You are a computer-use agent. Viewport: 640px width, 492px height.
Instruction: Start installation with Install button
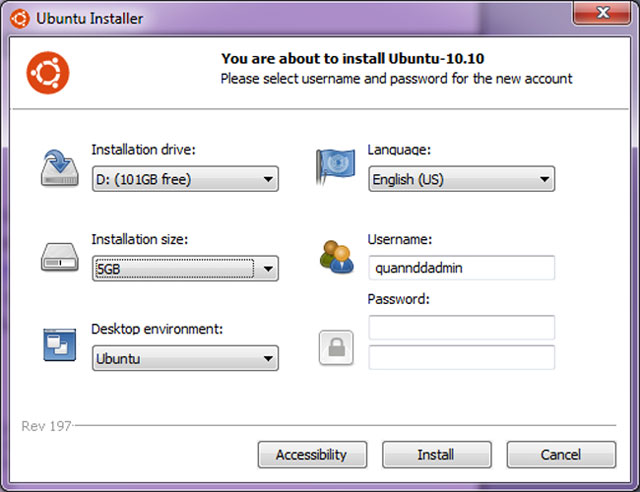tap(436, 455)
